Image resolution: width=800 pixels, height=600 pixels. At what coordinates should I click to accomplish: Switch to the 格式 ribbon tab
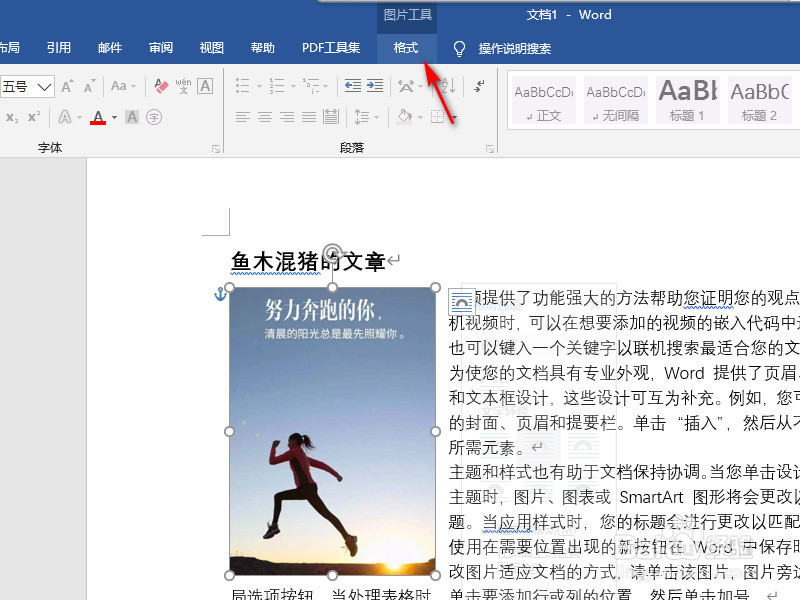[405, 47]
